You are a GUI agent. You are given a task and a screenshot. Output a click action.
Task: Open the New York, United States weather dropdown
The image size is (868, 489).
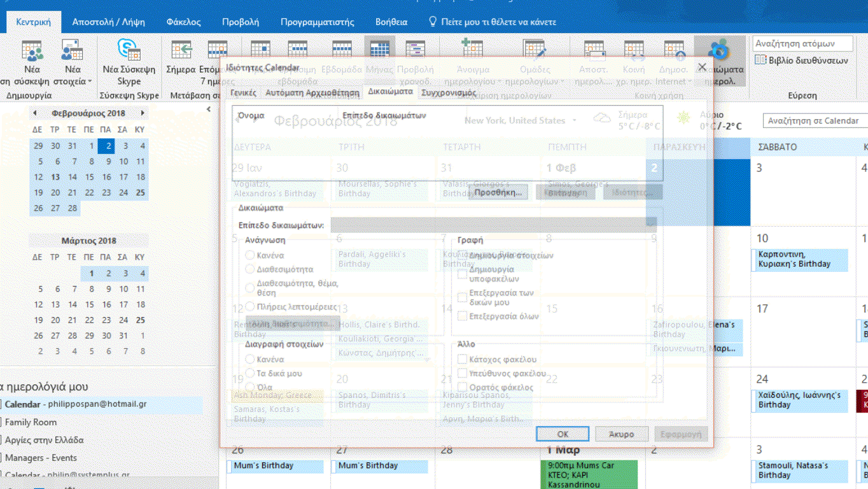(574, 120)
